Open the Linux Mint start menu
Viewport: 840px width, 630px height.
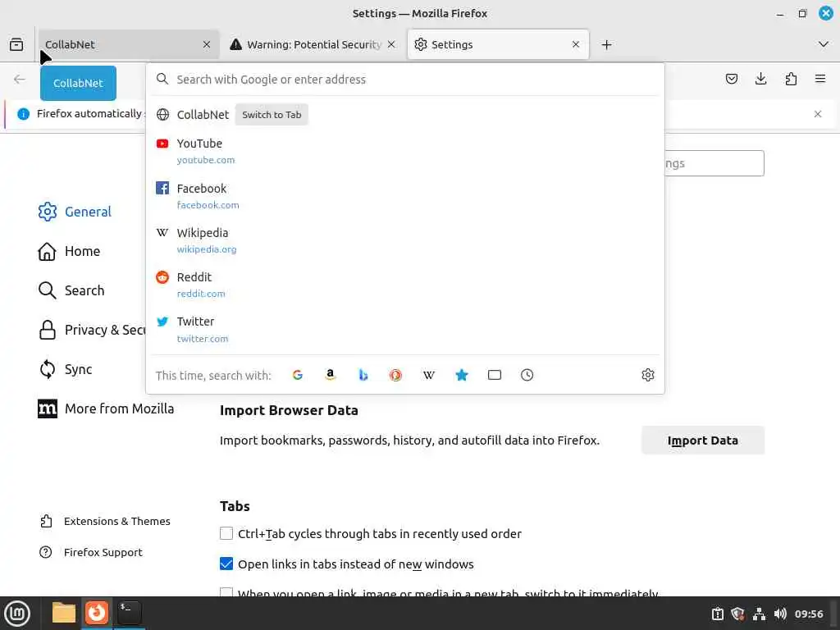coord(17,614)
